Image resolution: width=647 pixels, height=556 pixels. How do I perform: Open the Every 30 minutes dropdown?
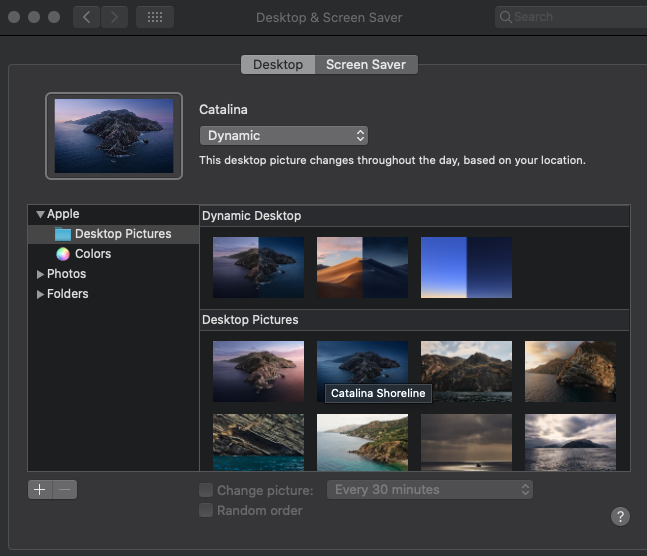[430, 490]
